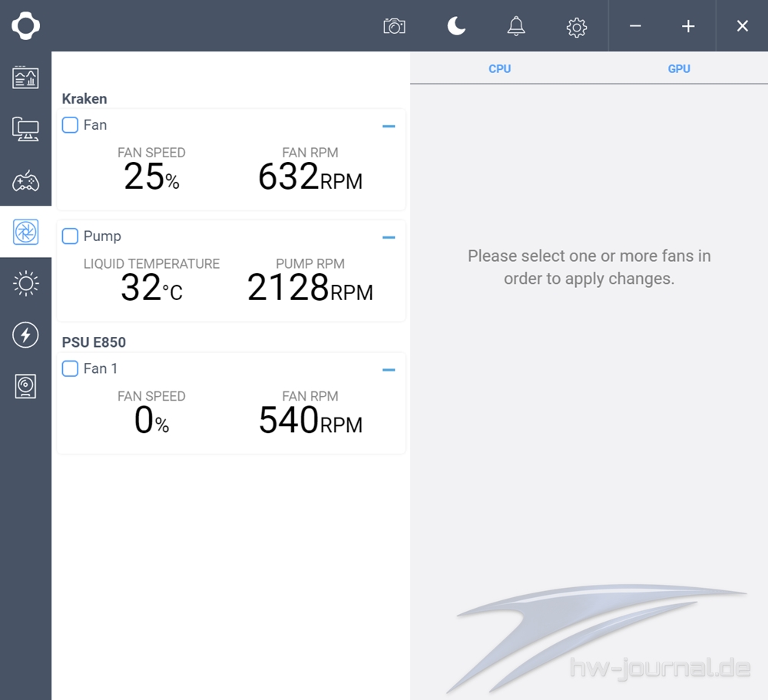768x700 pixels.
Task: Open the Power lightning bolt sidebar icon
Action: click(x=25, y=335)
